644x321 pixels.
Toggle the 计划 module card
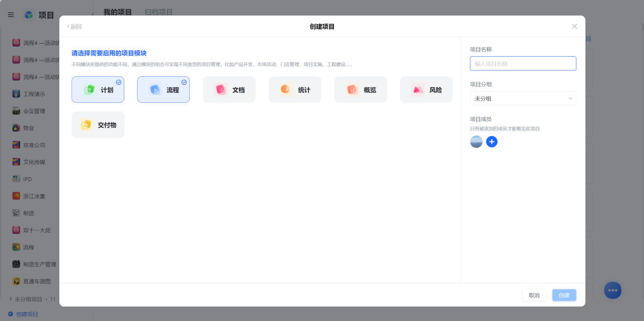98,90
